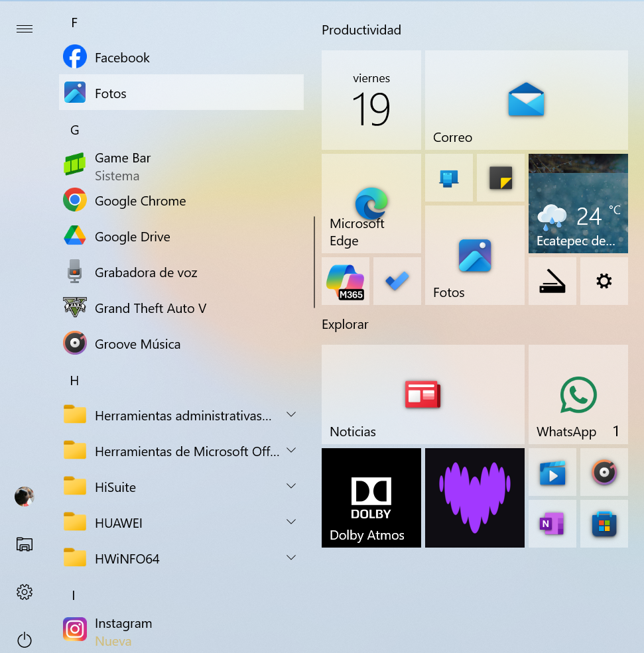Open the Scanner app tile
The image size is (644, 653).
[x=552, y=280]
